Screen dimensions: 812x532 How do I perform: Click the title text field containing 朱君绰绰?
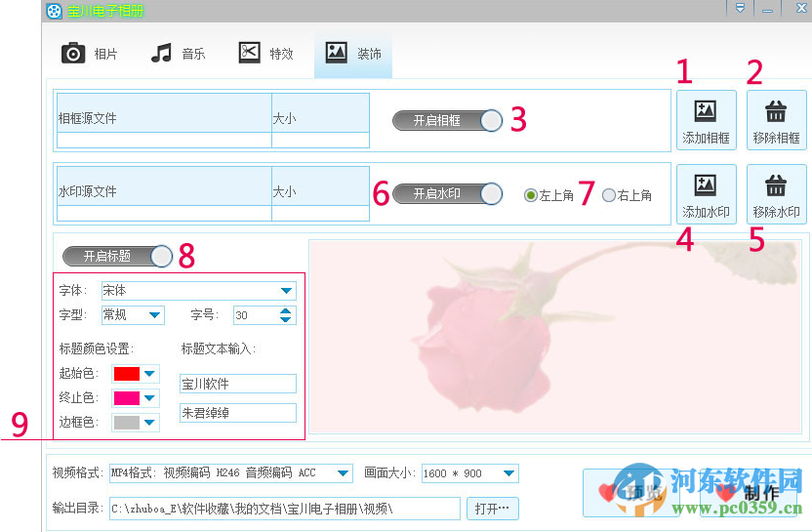click(238, 413)
